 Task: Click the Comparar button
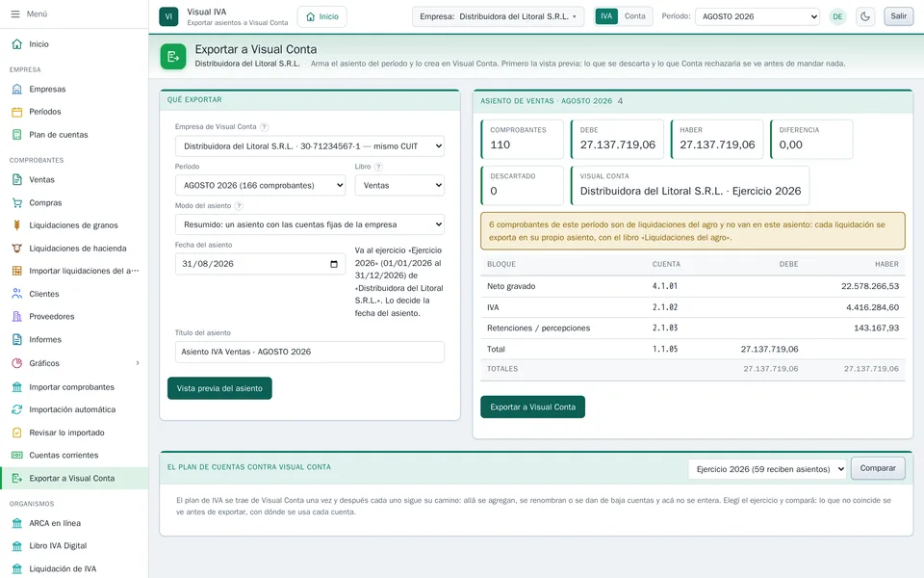click(x=878, y=468)
